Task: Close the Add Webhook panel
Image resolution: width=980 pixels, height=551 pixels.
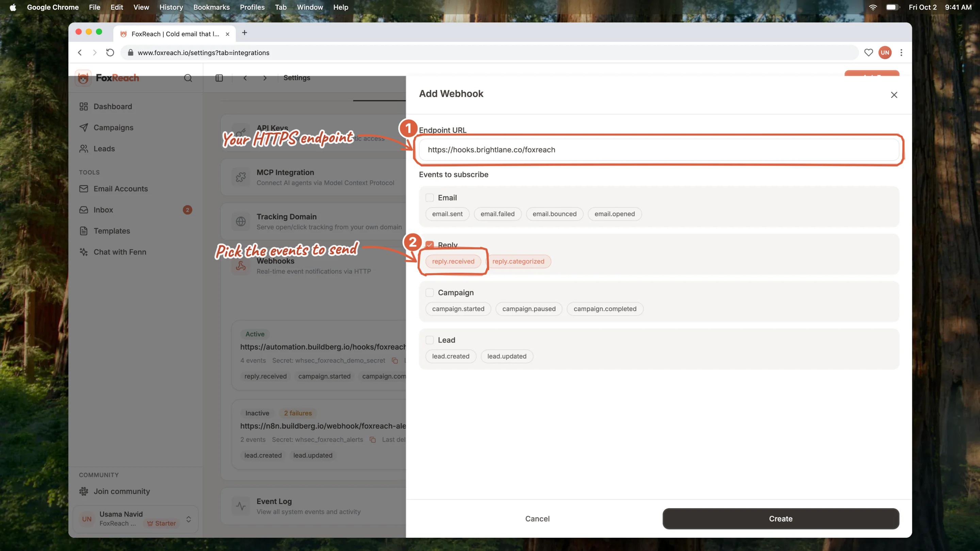Action: coord(894,95)
